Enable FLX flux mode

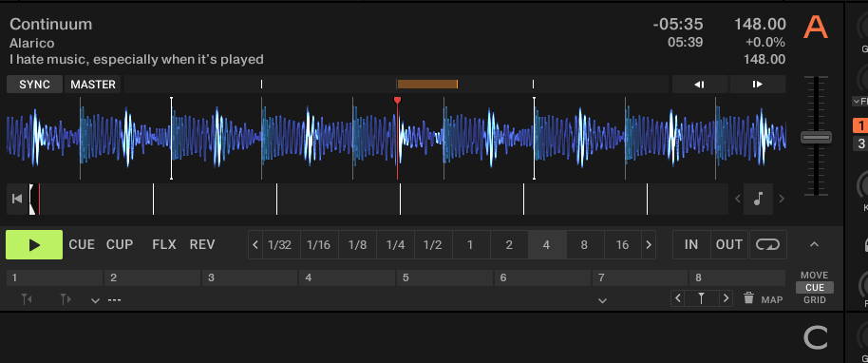point(164,245)
